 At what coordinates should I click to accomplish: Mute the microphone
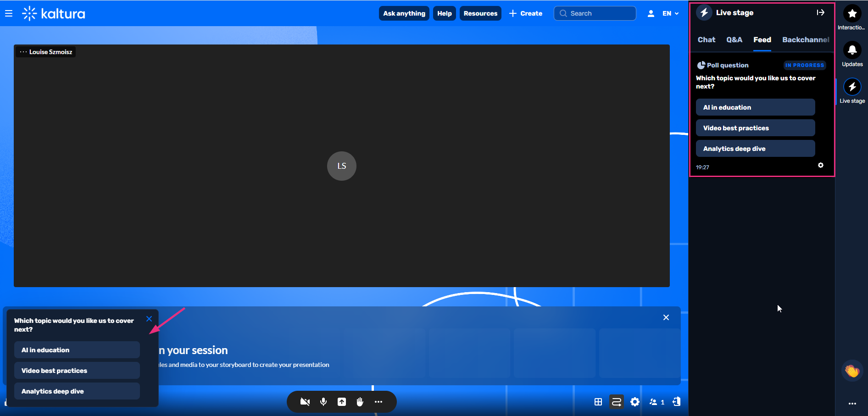323,402
